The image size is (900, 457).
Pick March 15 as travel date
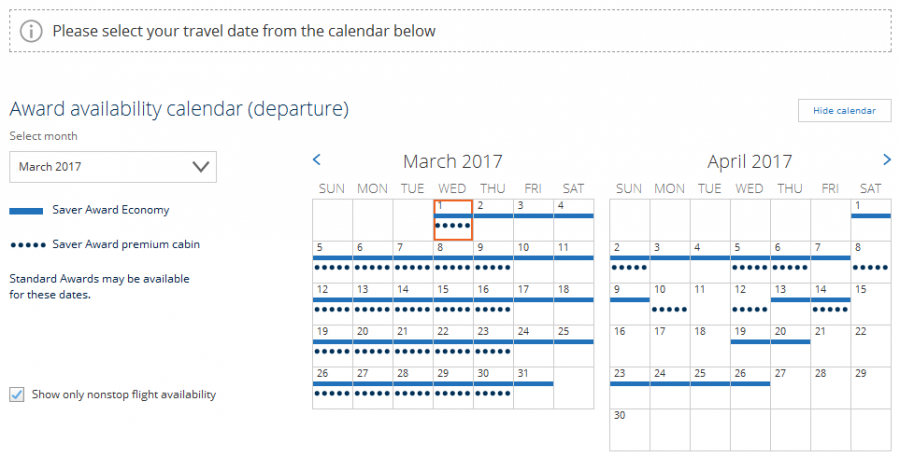(x=453, y=303)
